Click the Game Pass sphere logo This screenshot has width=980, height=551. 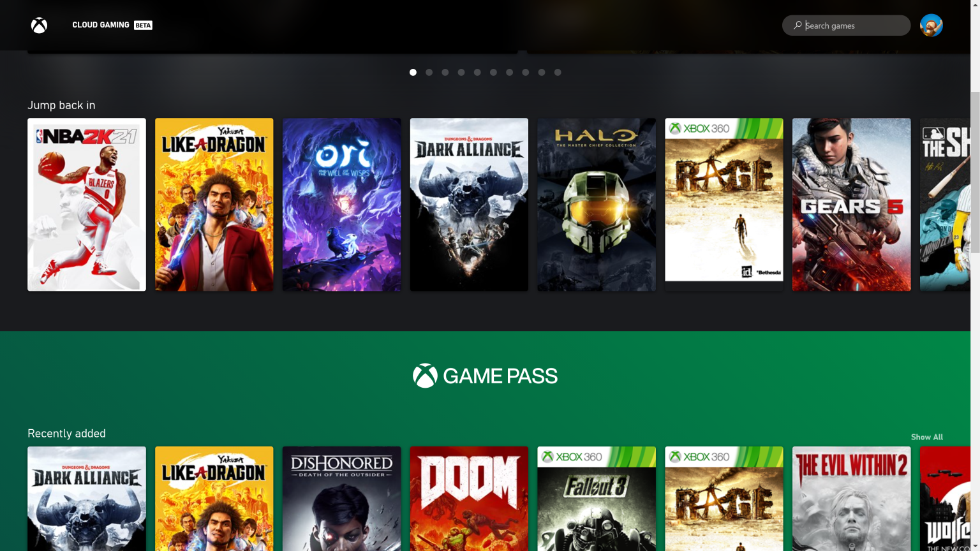point(426,376)
